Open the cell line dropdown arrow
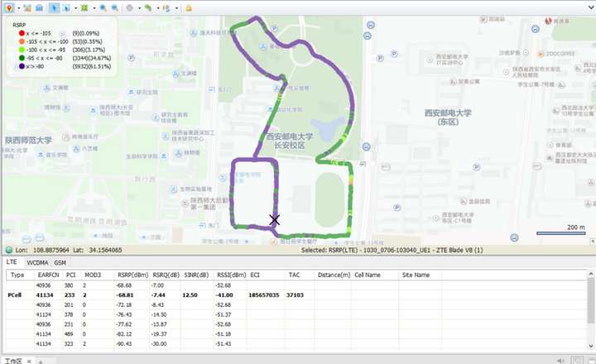This screenshot has width=596, height=364. pos(176,8)
